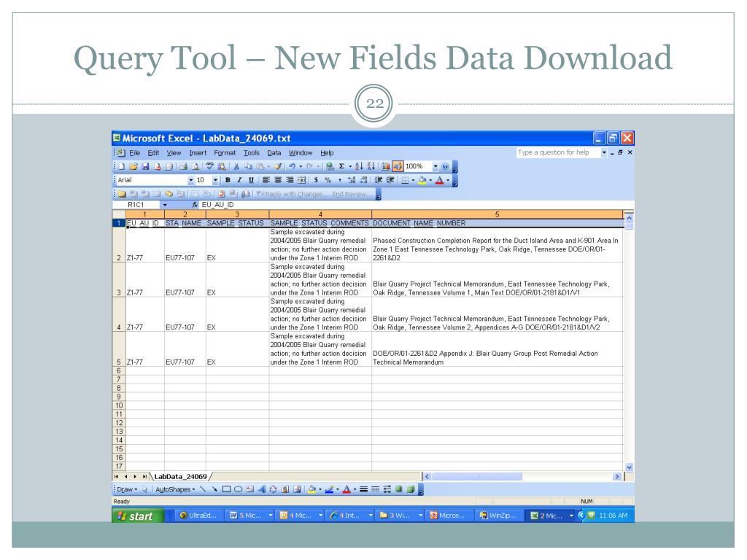Print the sheet with the printer icon
This screenshot has width=747, height=560.
[183, 166]
